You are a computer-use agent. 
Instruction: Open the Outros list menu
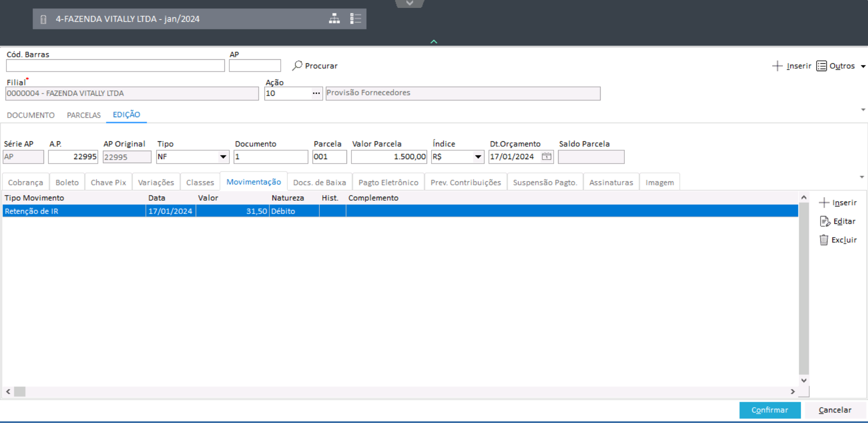pos(841,66)
